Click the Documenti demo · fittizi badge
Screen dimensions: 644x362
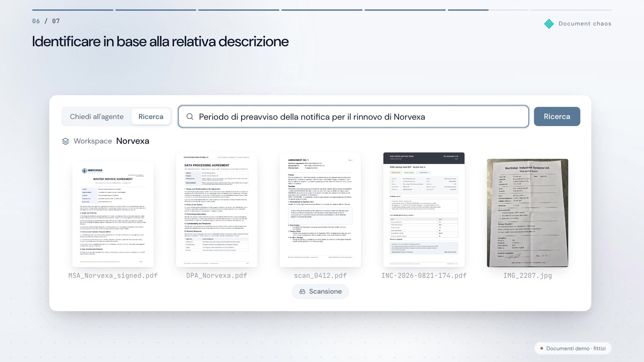click(x=573, y=348)
